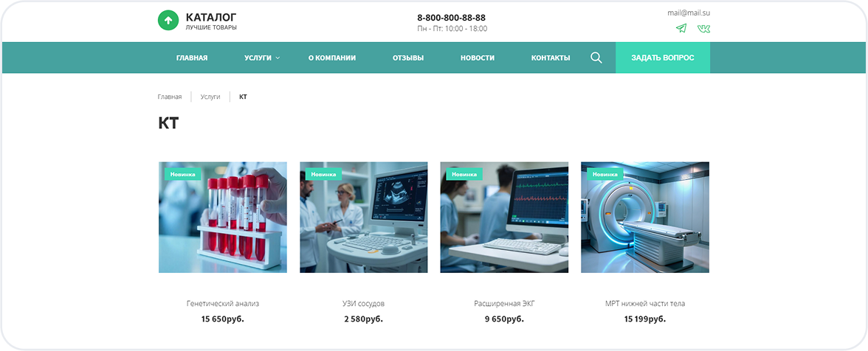Open the Отзывы menu item
This screenshot has height=351, width=868.
[x=408, y=58]
